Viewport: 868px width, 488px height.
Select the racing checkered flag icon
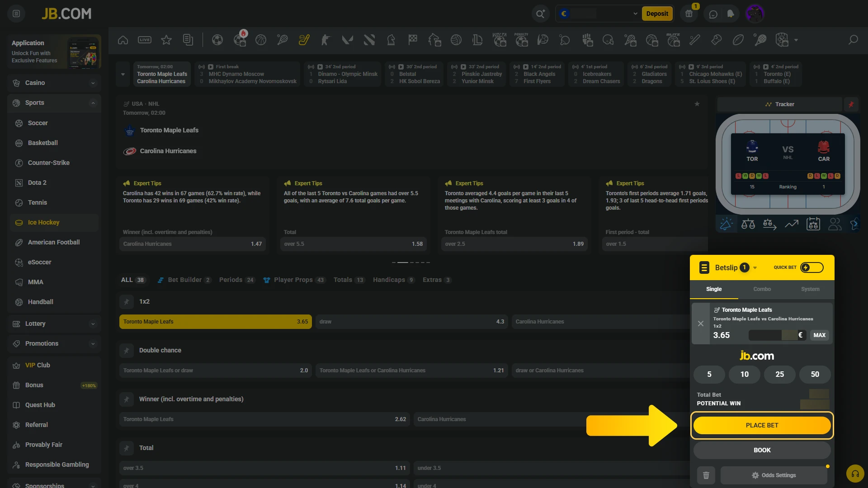tap(413, 40)
